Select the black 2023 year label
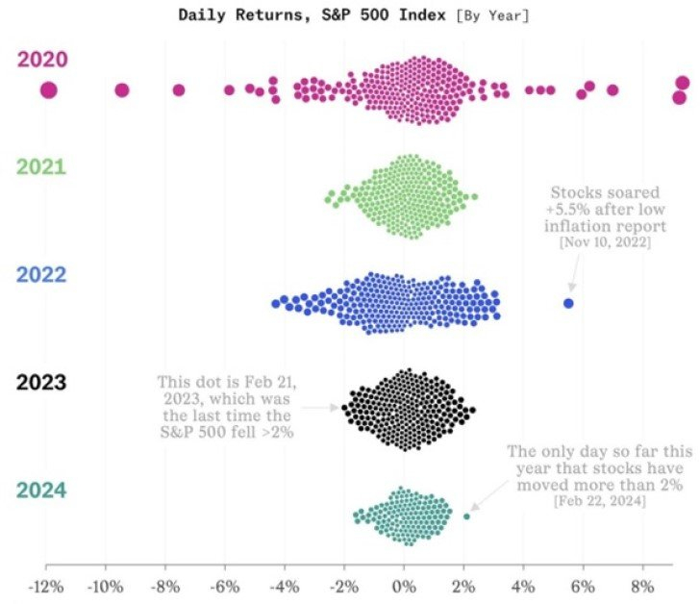The image size is (700, 604). pyautogui.click(x=41, y=383)
